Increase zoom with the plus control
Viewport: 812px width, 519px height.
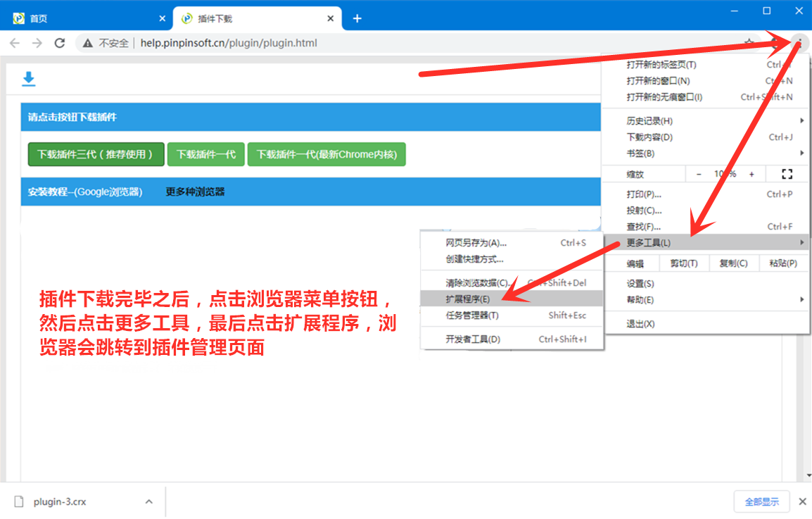752,173
